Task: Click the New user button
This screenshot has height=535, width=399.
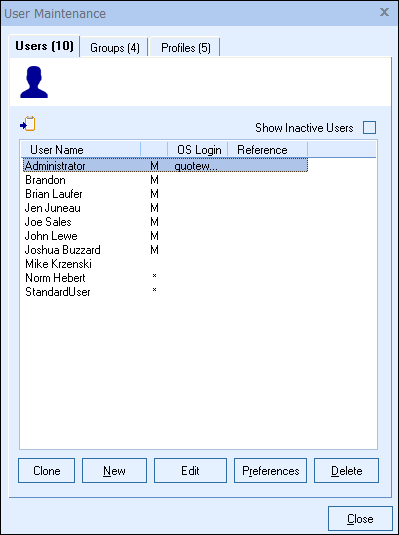Action: 114,471
